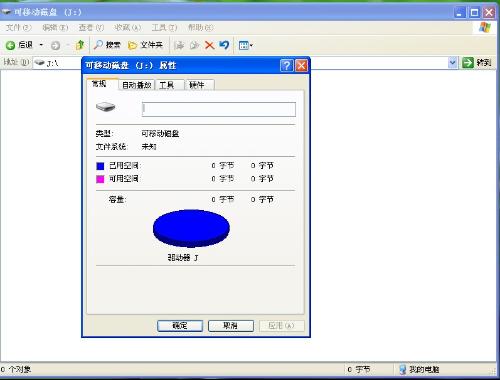The height and width of the screenshot is (380, 500).
Task: Click the Move To toolbar icon
Action: pyautogui.click(x=179, y=45)
